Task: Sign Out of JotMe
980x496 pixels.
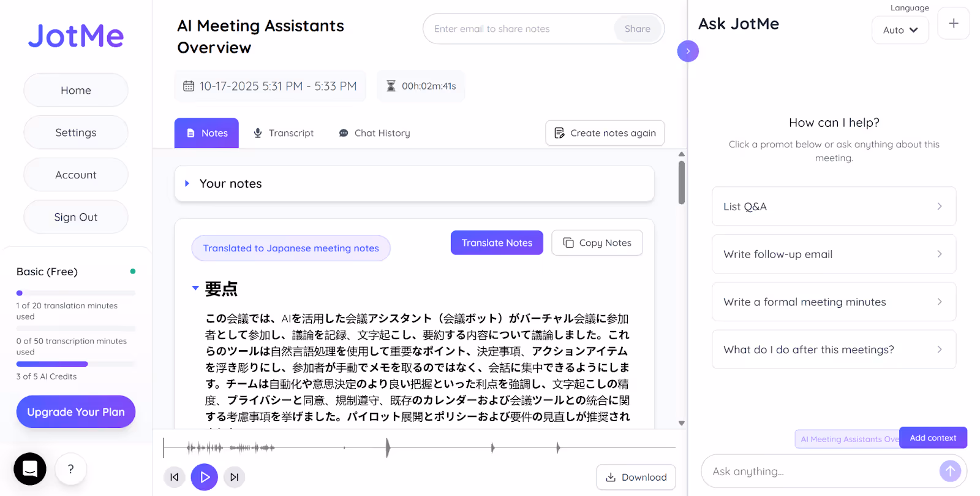Action: pos(76,217)
